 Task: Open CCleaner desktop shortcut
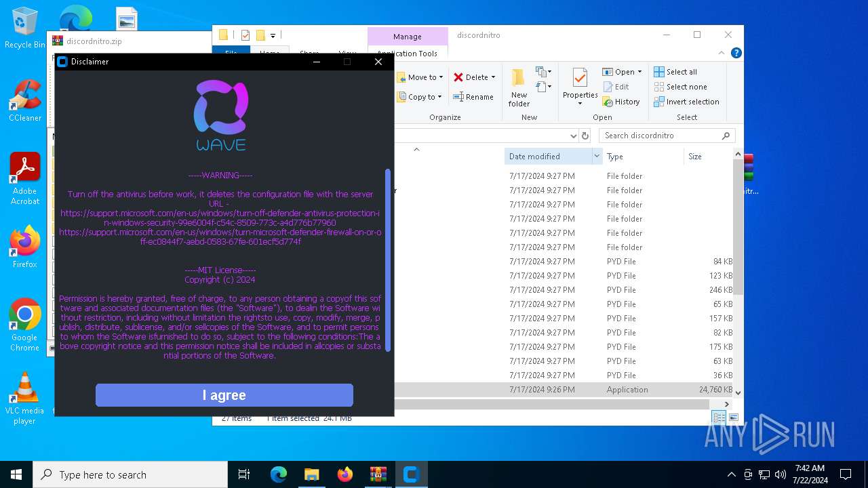pyautogui.click(x=25, y=100)
